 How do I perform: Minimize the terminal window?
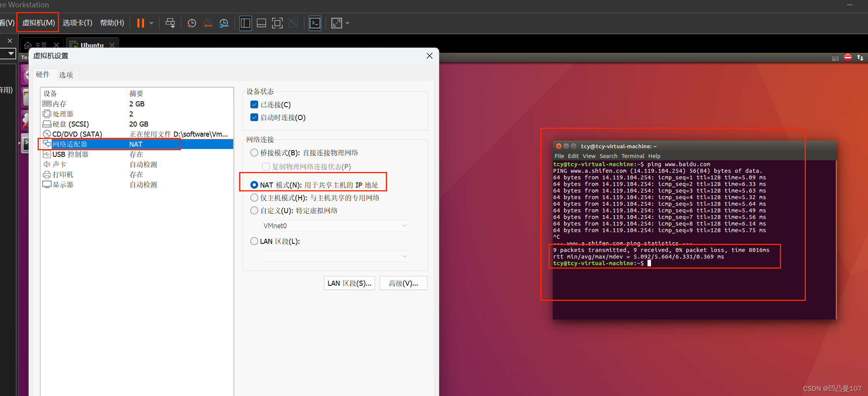(x=566, y=146)
